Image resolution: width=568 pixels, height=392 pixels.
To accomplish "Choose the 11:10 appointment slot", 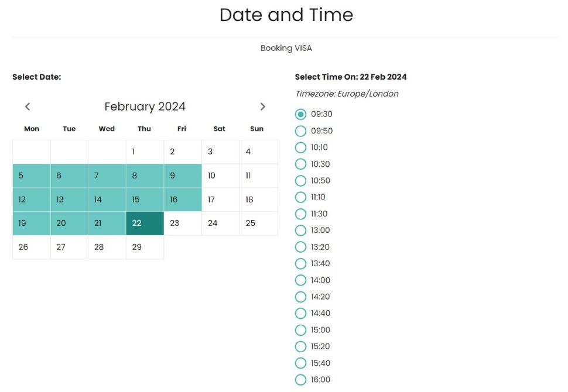I will (300, 197).
